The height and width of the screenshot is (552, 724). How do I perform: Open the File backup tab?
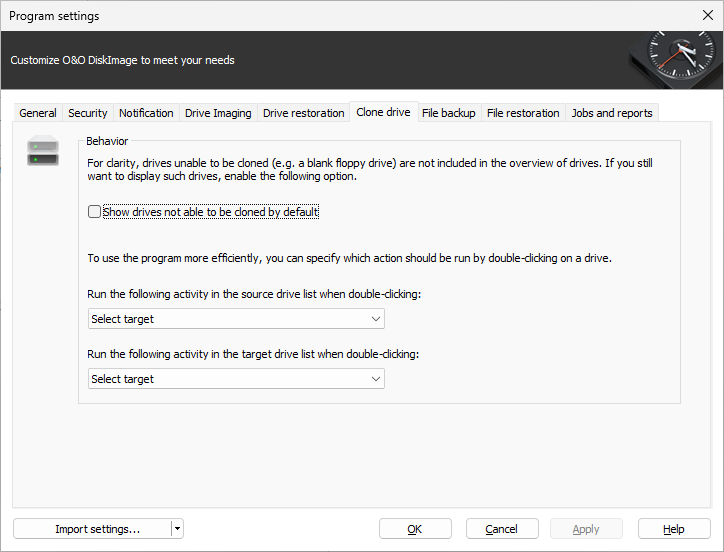click(448, 113)
